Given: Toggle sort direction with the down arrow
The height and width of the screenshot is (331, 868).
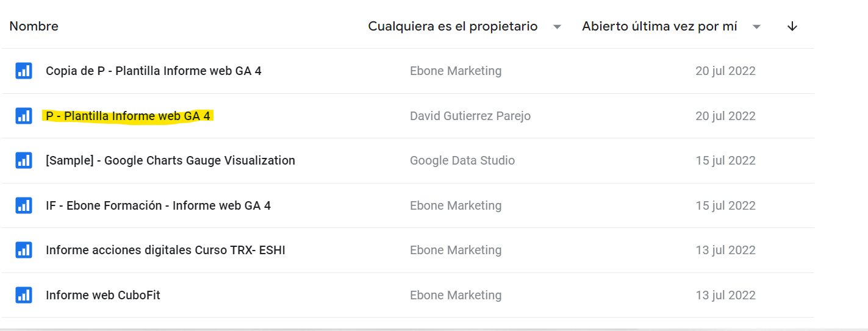Looking at the screenshot, I should coord(792,26).
